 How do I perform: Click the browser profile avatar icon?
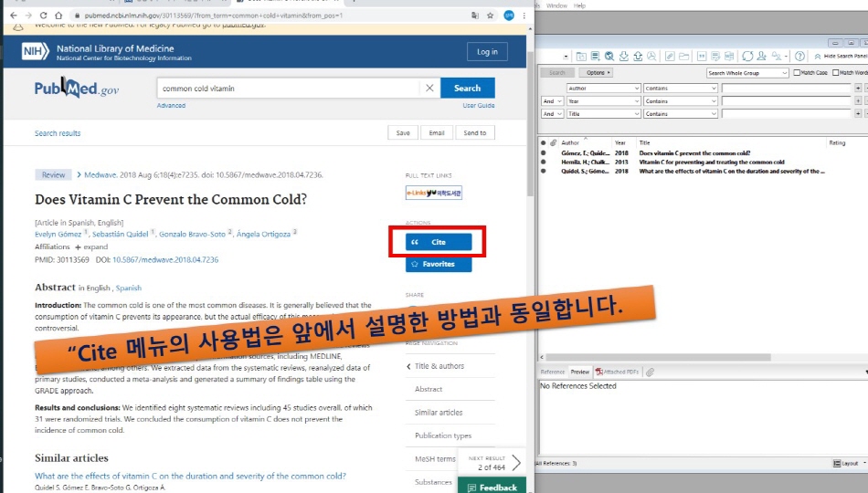tap(509, 16)
